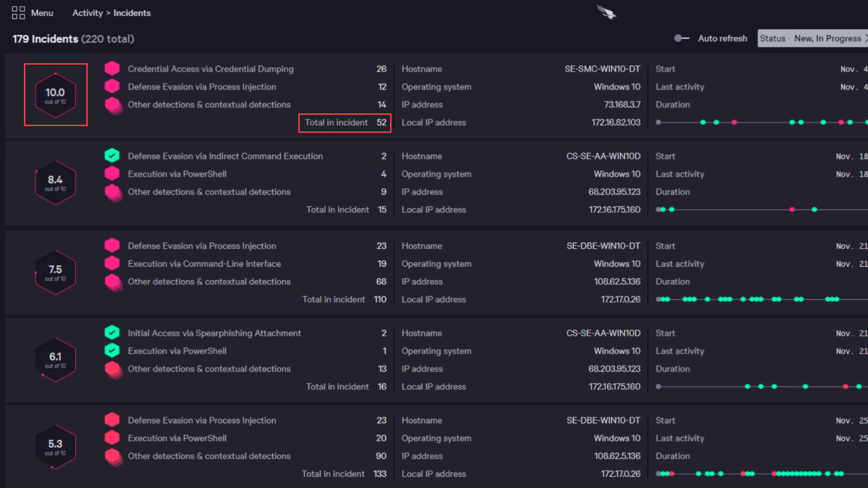Open the Menu label

pyautogui.click(x=42, y=13)
